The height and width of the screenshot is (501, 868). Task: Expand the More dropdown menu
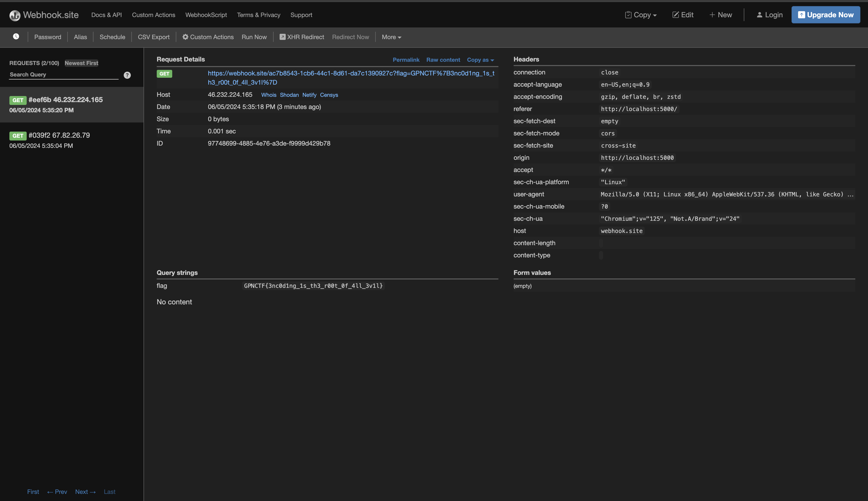[x=391, y=37]
